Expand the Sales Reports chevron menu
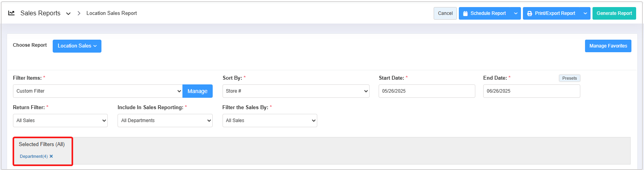Screen dimensions: 644x170 [68, 13]
